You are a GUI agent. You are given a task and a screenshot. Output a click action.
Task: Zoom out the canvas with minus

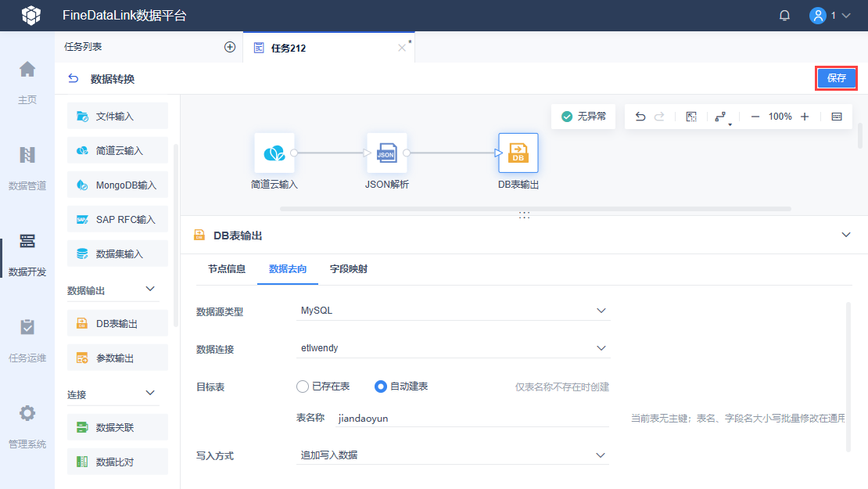click(x=755, y=117)
